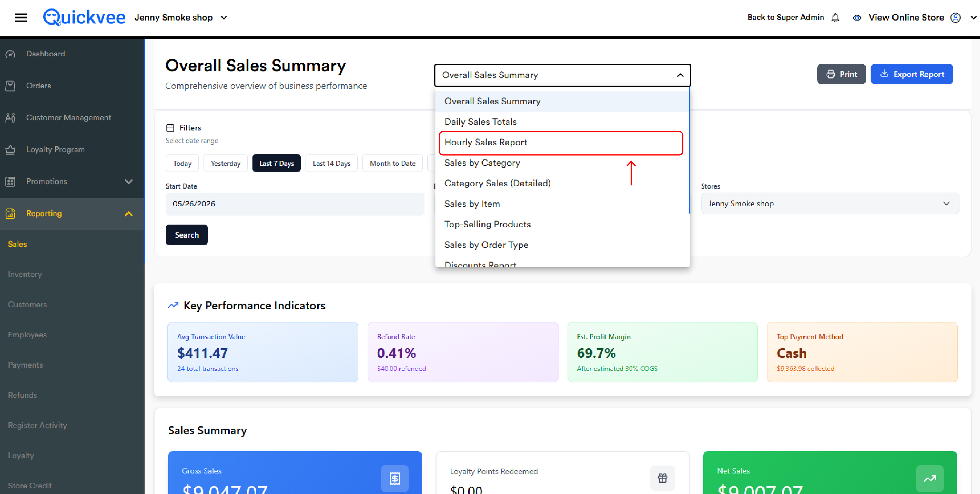Click the Search button
The height and width of the screenshot is (494, 980).
(x=187, y=235)
